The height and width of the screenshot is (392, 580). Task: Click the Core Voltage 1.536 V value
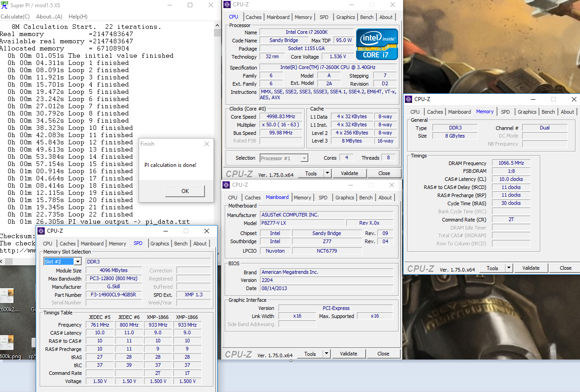(x=338, y=57)
